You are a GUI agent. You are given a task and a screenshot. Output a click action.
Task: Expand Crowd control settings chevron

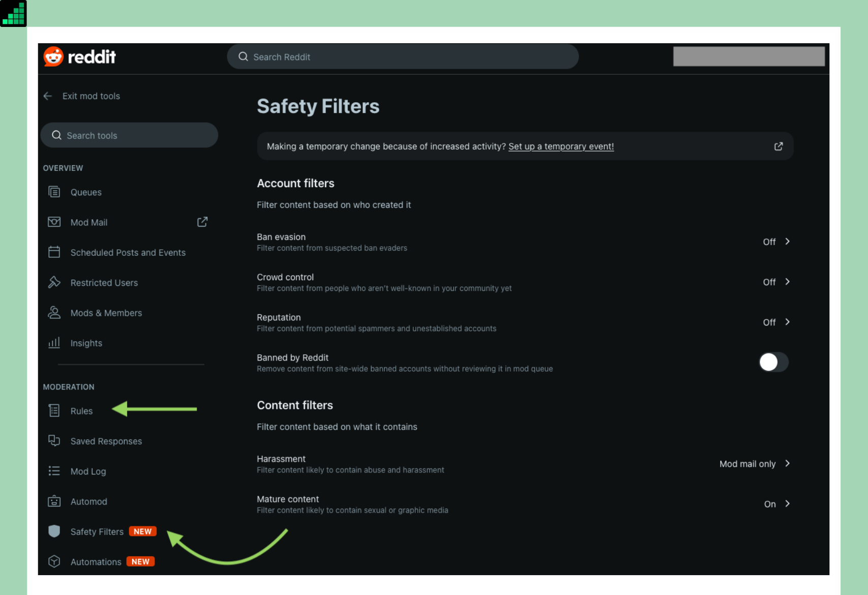tap(787, 282)
